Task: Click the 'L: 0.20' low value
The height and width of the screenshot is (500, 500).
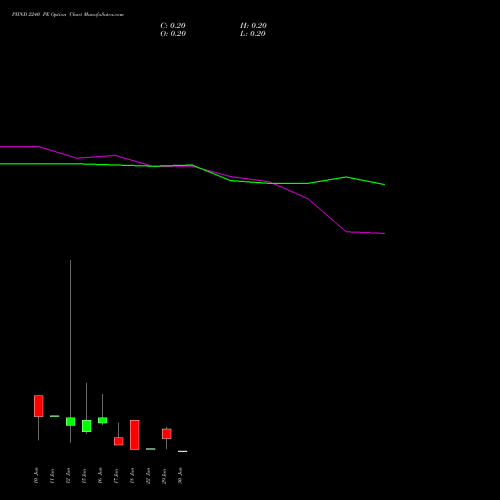Action: (253, 34)
